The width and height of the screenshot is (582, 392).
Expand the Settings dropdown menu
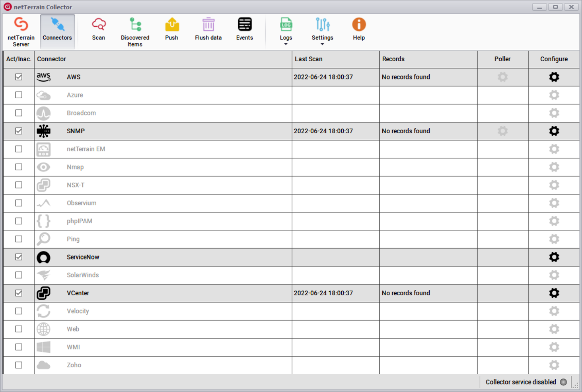click(x=322, y=44)
